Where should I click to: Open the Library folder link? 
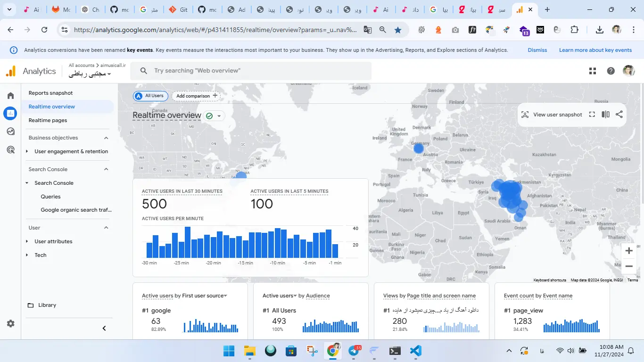coord(42,305)
